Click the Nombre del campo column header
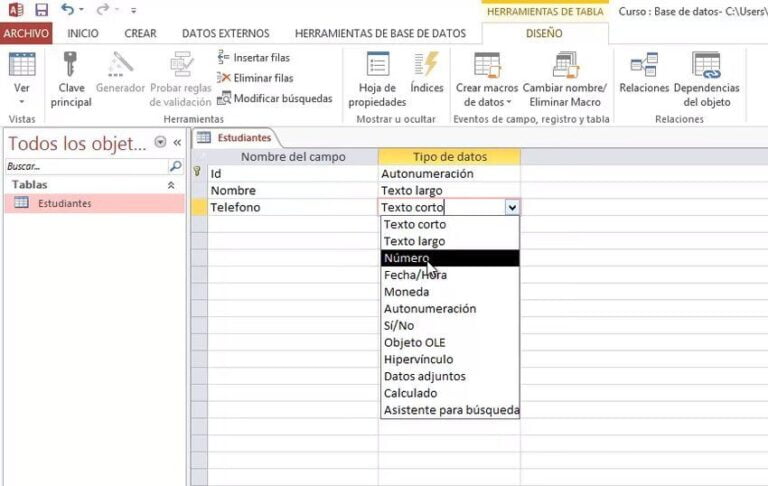Screen dimensions: 768x486 pyautogui.click(x=293, y=157)
